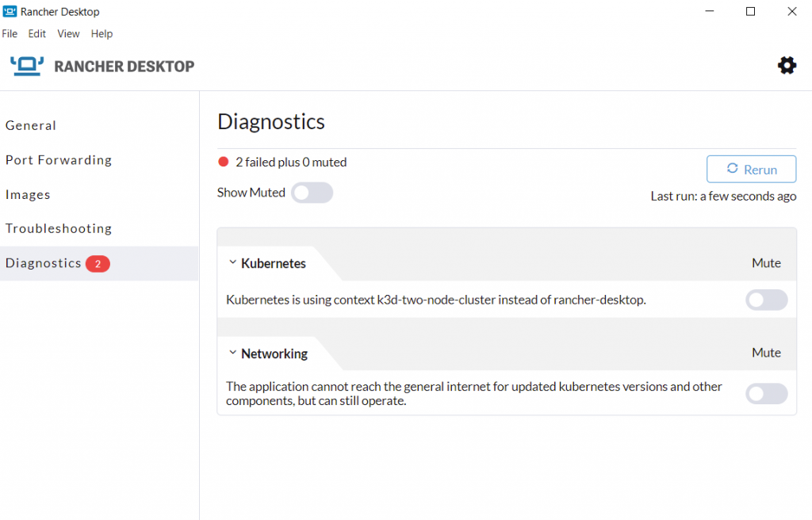Image resolution: width=812 pixels, height=520 pixels.
Task: Go to the Troubleshooting page
Action: [59, 229]
